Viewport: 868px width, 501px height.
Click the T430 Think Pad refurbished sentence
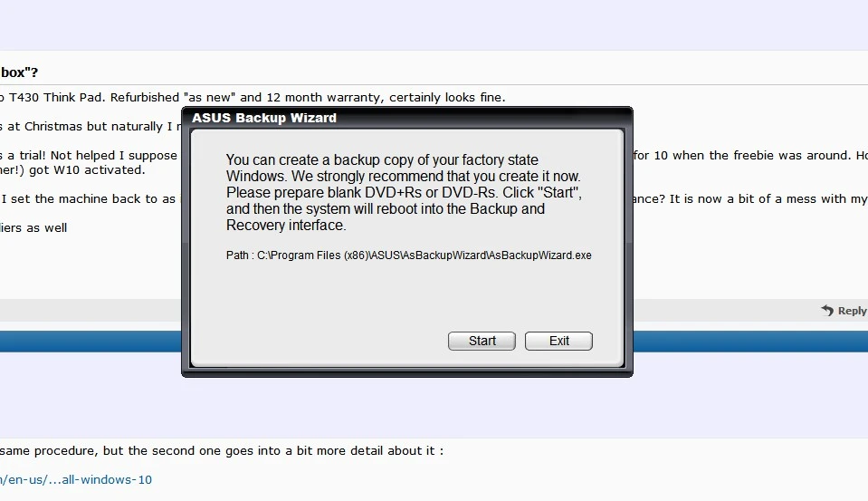point(253,97)
